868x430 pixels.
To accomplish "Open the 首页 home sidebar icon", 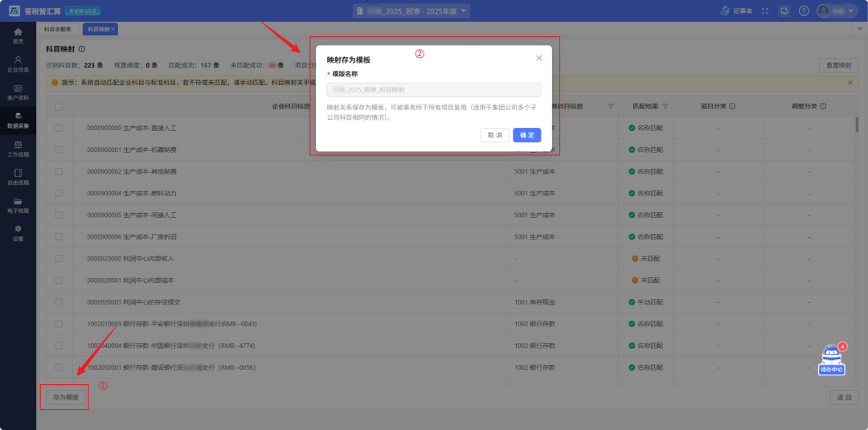I will click(18, 35).
